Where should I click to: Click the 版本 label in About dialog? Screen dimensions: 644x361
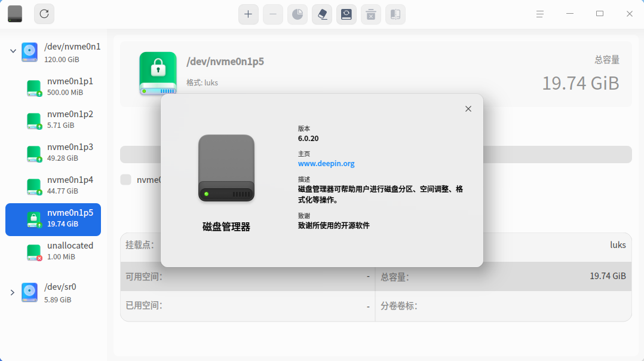pyautogui.click(x=304, y=129)
